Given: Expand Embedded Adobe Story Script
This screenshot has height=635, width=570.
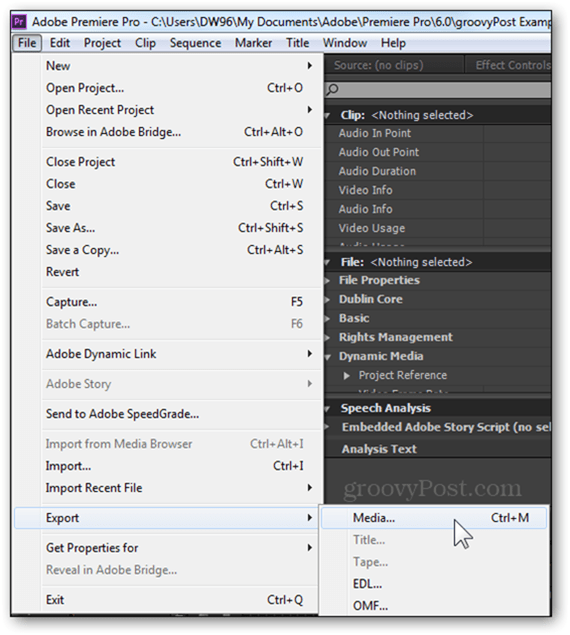Looking at the screenshot, I should (x=327, y=426).
